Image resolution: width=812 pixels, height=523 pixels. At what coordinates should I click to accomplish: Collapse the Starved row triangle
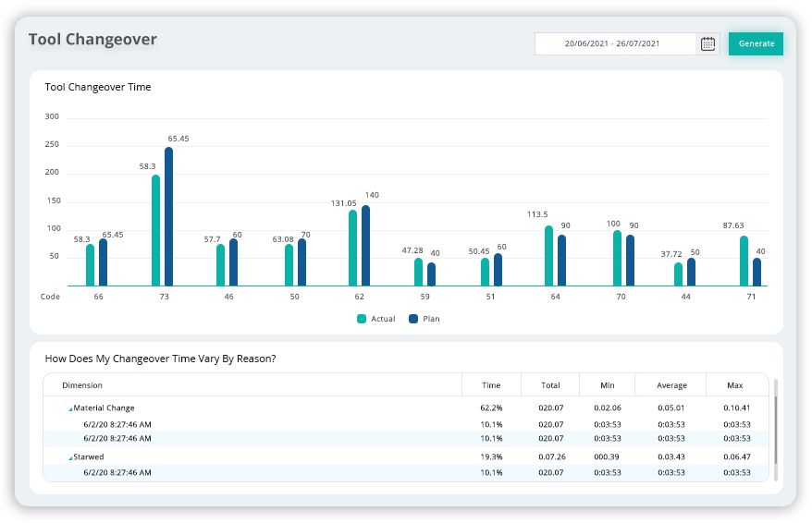[70, 457]
